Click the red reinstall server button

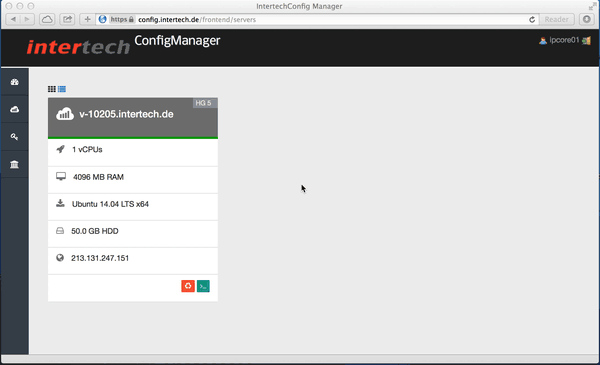[x=188, y=286]
